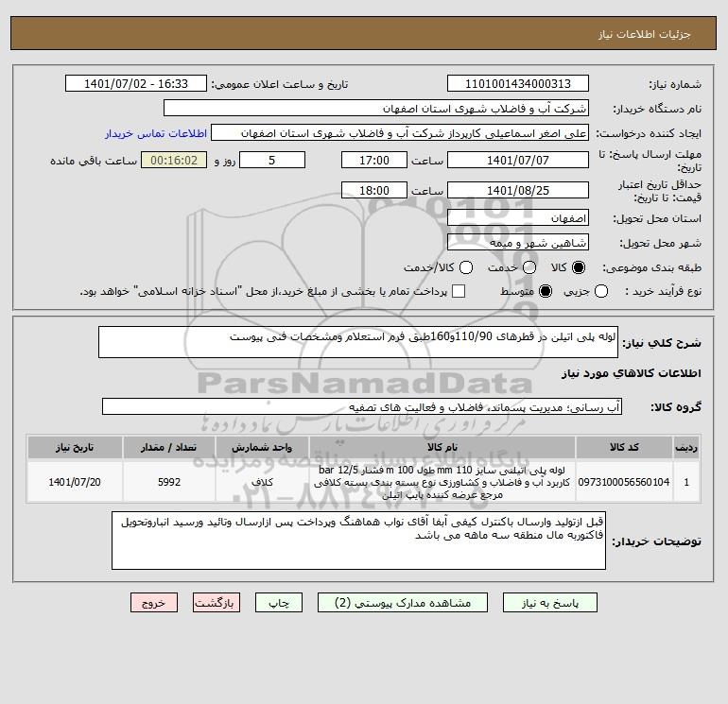
Task: Click the remaining days field showing 5
Action: pos(272,160)
